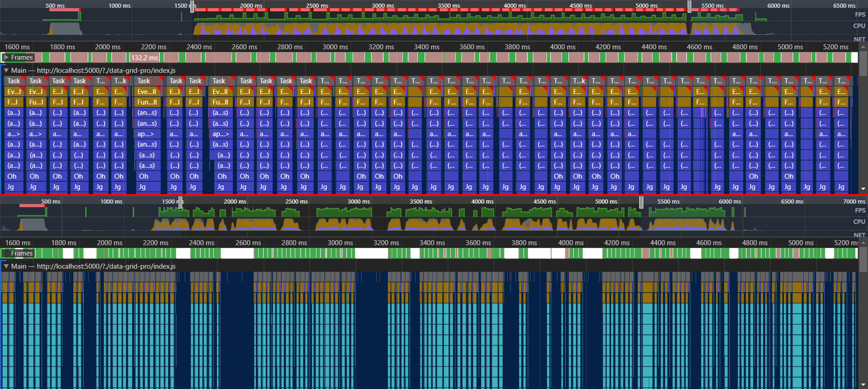Viewport: 868px width, 389px height.
Task: Collapse the Main thread track in the top panel
Action: (x=6, y=71)
